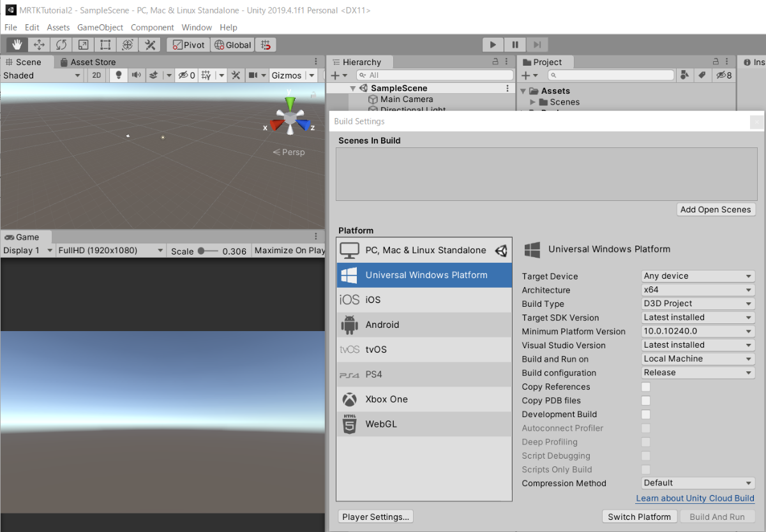Enable Copy References checkbox
The height and width of the screenshot is (532, 766).
[x=646, y=387]
